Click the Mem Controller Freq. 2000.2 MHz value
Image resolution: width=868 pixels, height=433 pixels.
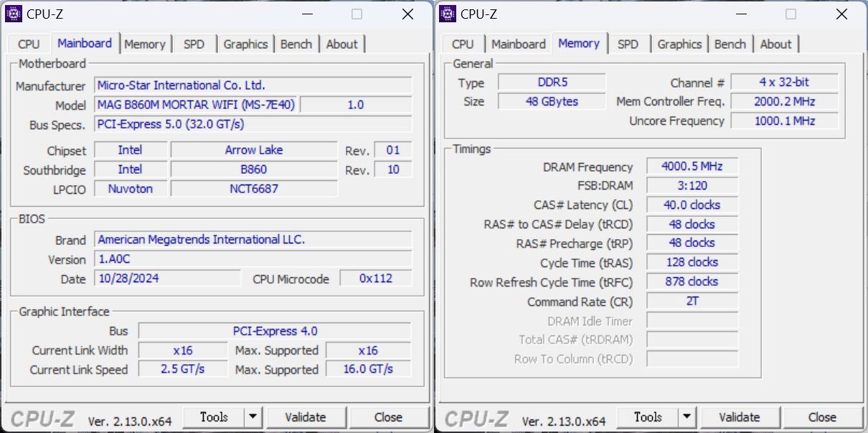(785, 102)
